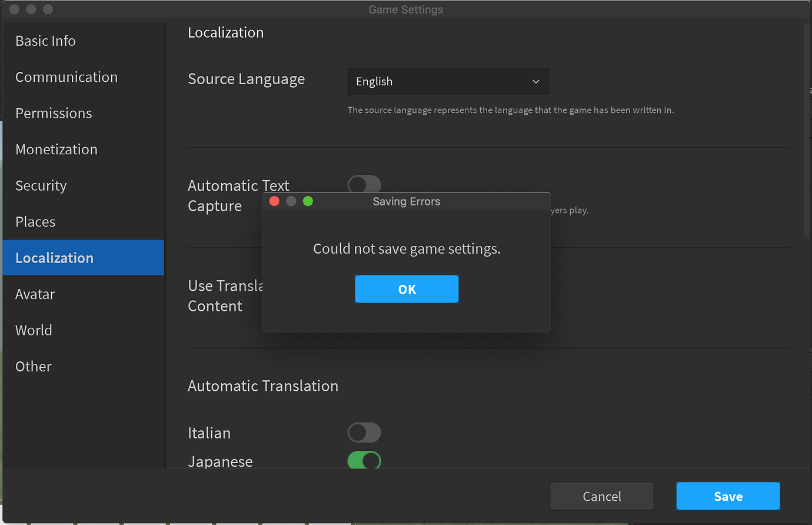The width and height of the screenshot is (812, 525).
Task: Disable Japanese automatic translation
Action: pos(364,461)
